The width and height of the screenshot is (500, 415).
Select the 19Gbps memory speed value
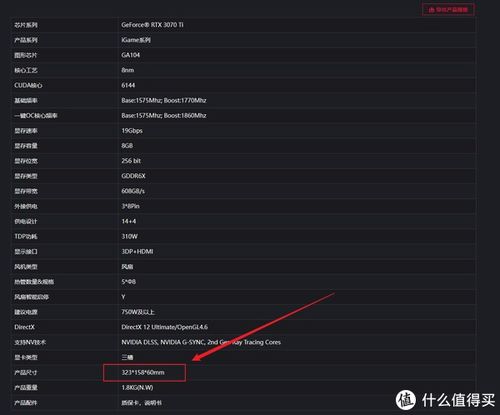pos(132,131)
